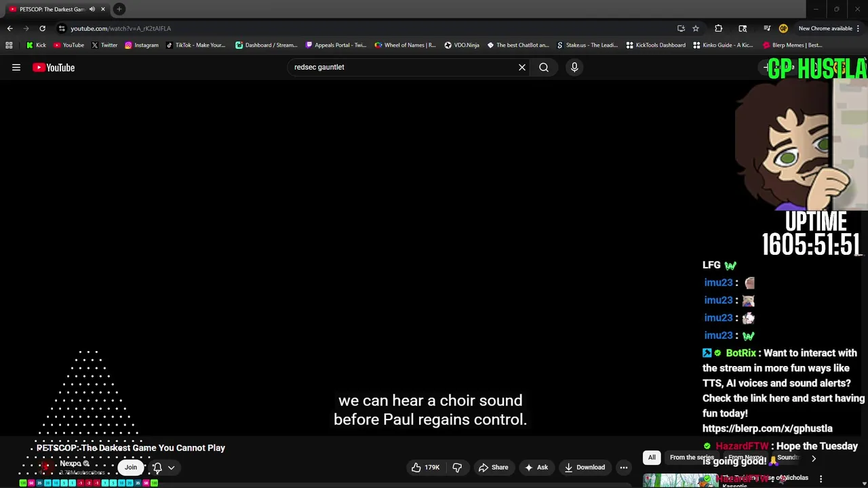Image resolution: width=868 pixels, height=488 pixels.
Task: Open suggested video options three dots
Action: [821, 479]
